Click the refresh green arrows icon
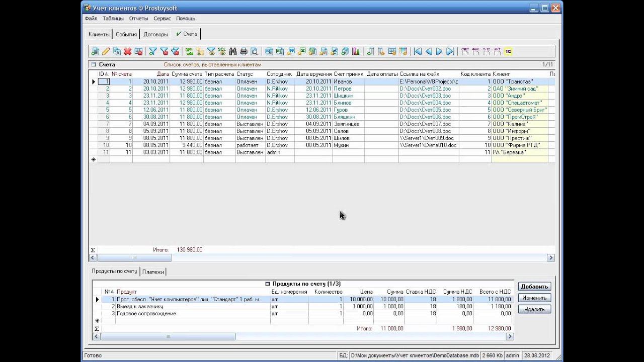The image size is (644, 362). coord(189,51)
